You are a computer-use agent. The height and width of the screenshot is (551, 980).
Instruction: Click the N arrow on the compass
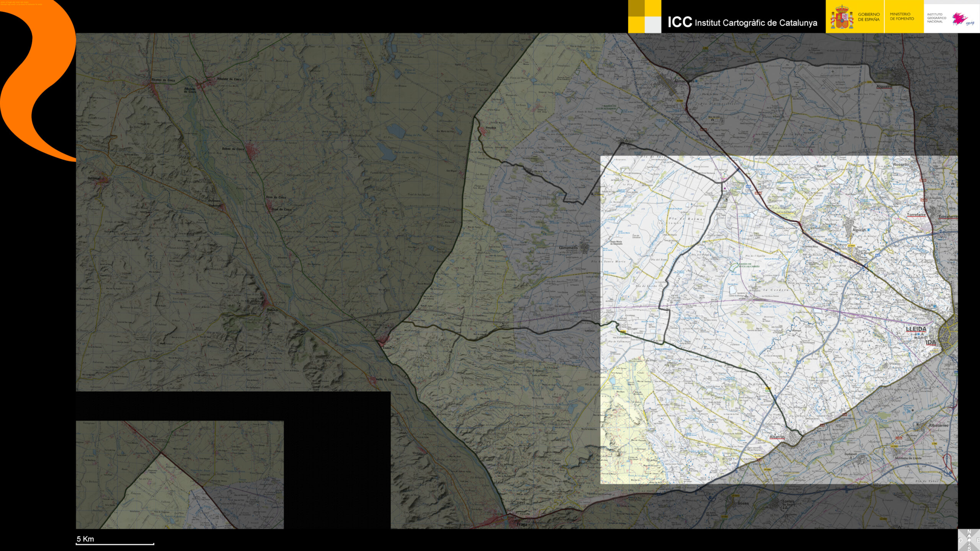(x=969, y=532)
